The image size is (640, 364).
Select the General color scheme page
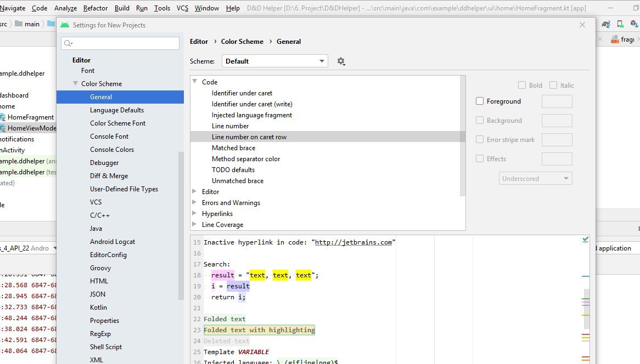point(120,96)
